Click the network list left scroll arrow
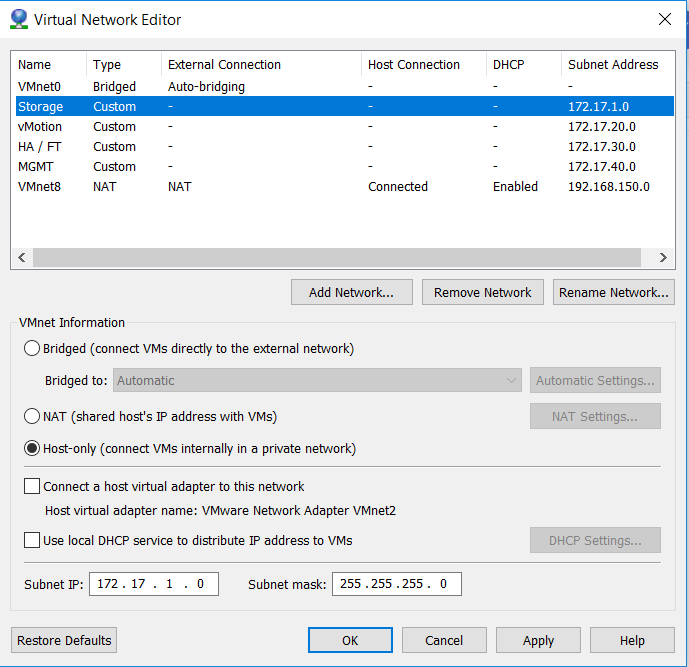 22,257
